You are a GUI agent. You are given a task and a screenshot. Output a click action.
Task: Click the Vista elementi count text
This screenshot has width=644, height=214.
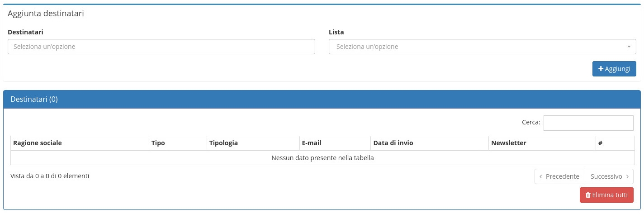tap(50, 176)
